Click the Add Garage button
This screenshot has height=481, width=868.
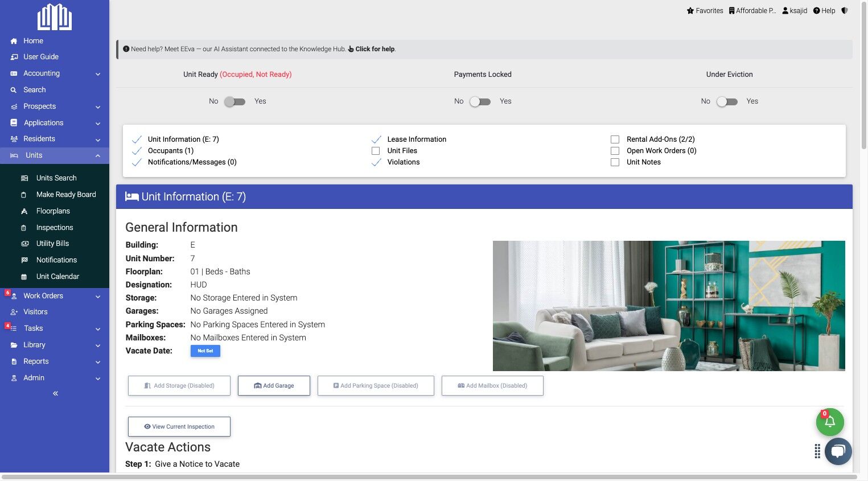(274, 385)
